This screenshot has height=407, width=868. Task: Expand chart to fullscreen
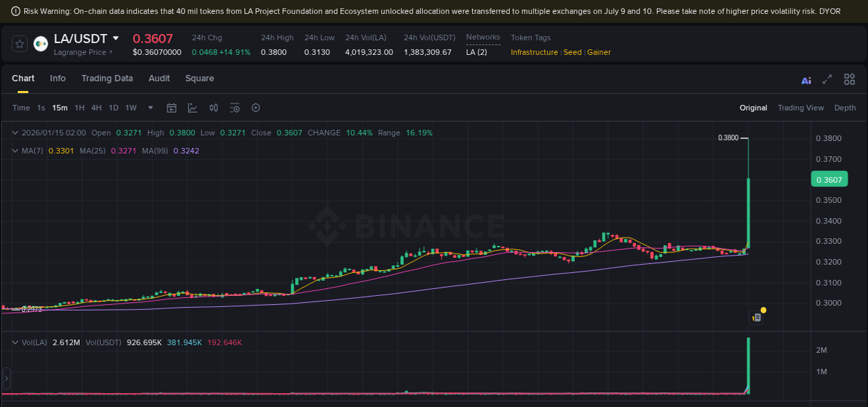click(827, 80)
